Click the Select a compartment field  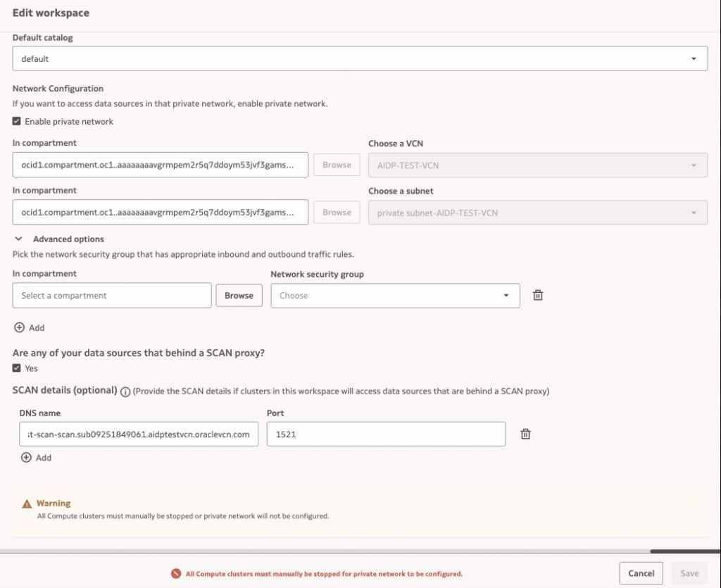pyautogui.click(x=112, y=296)
